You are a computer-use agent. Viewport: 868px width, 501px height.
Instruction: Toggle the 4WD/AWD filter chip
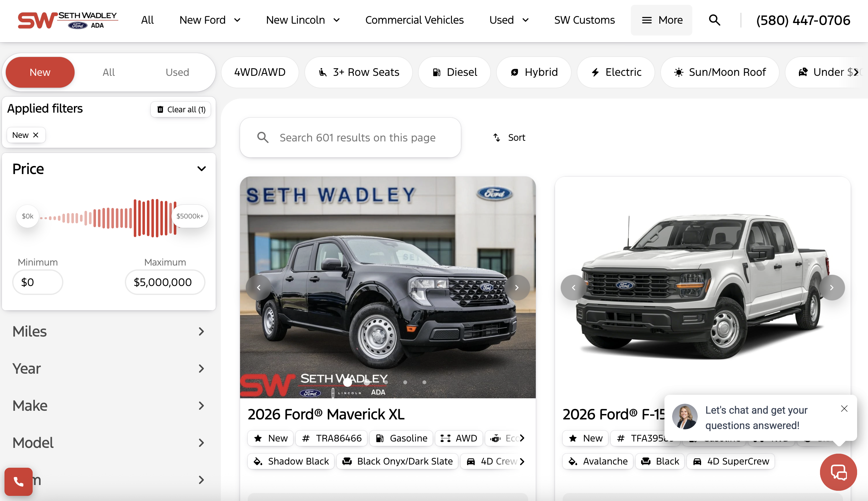pyautogui.click(x=260, y=72)
